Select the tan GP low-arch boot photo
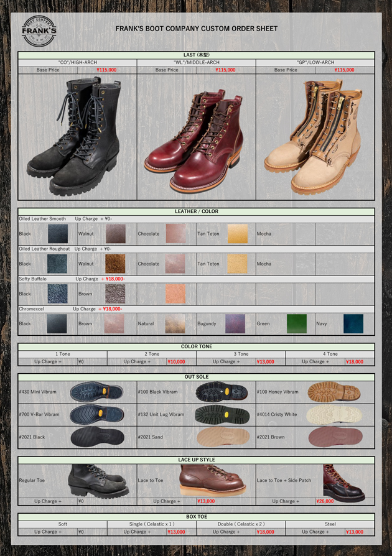The height and width of the screenshot is (556, 392). tap(315, 137)
